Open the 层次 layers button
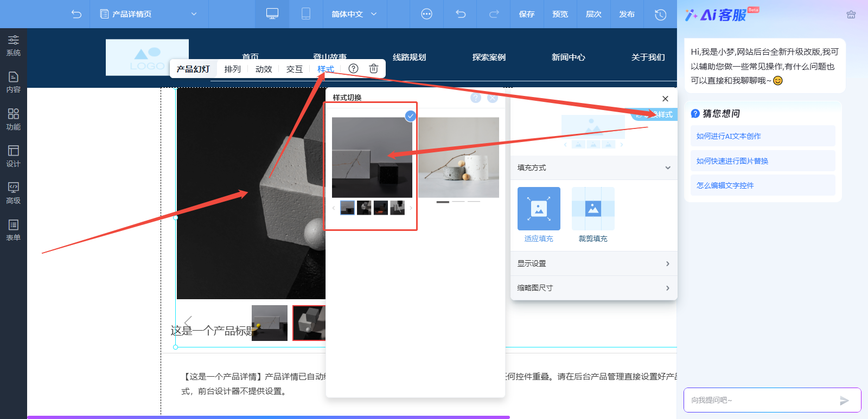The image size is (868, 419). point(593,14)
